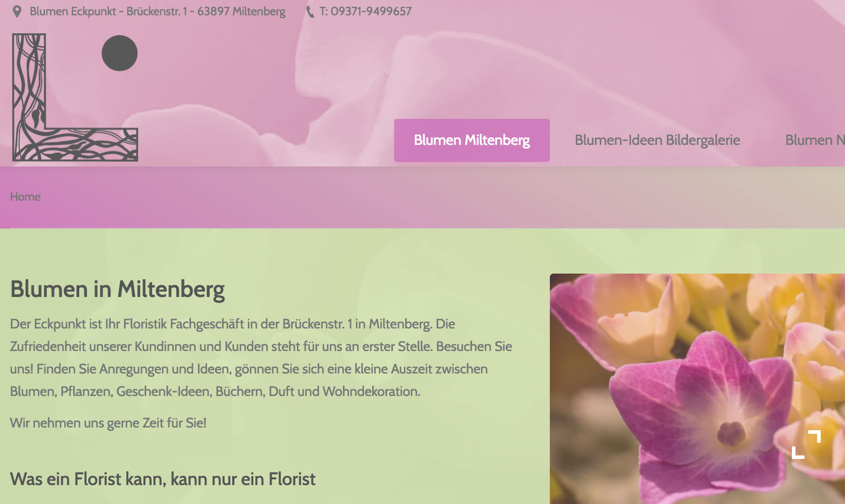Click the Was ein Florist kann heading

click(x=162, y=479)
